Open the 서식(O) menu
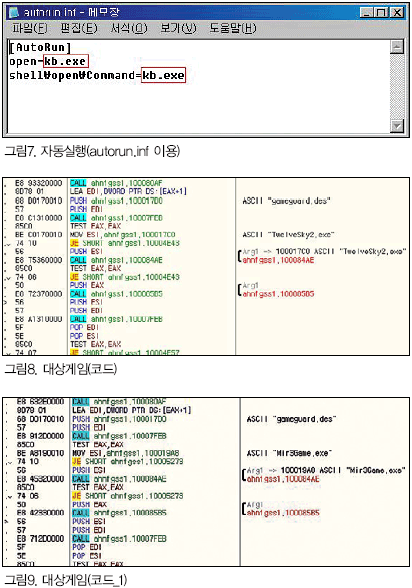The image size is (412, 588). tap(129, 28)
